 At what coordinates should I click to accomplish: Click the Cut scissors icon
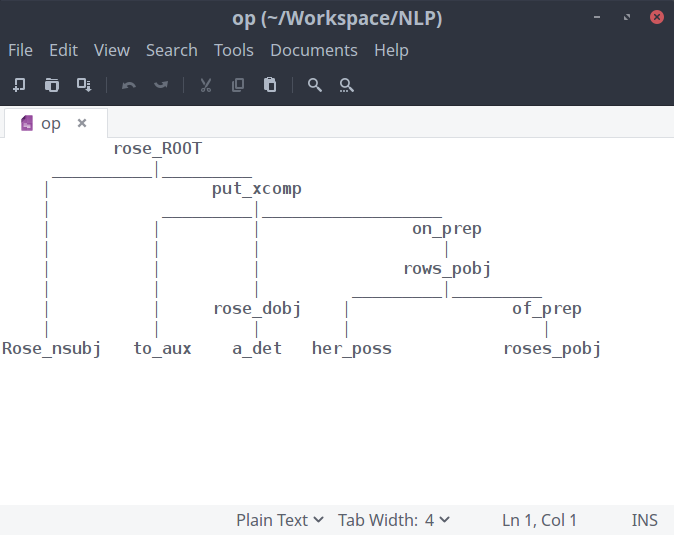(x=206, y=85)
